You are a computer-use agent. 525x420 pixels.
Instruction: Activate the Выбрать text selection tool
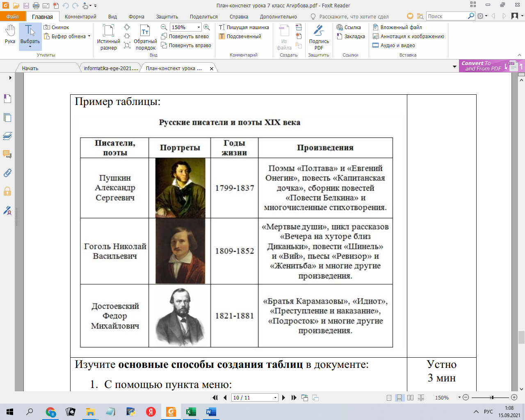(30, 36)
